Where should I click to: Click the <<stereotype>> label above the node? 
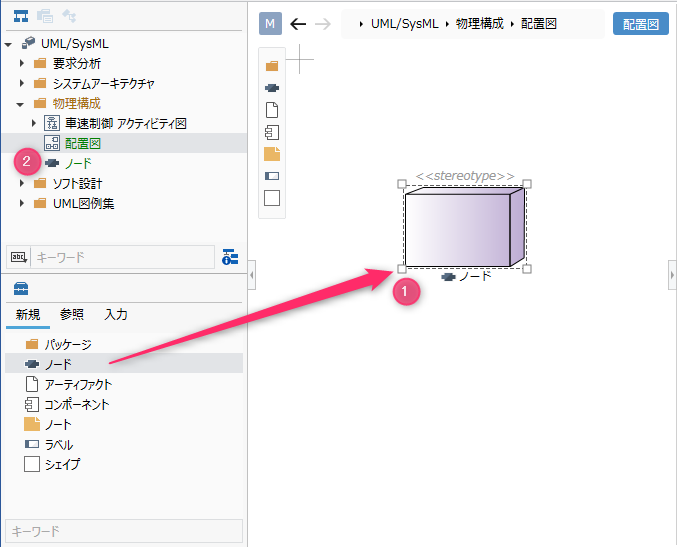pyautogui.click(x=465, y=176)
